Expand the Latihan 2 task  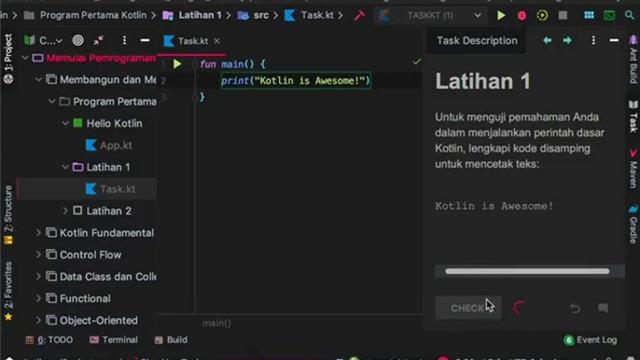click(65, 211)
